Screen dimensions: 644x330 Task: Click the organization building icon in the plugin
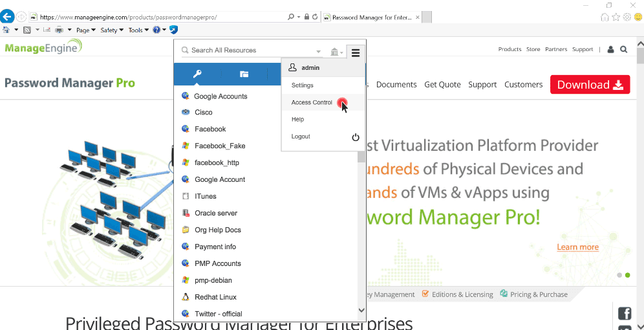tap(334, 52)
